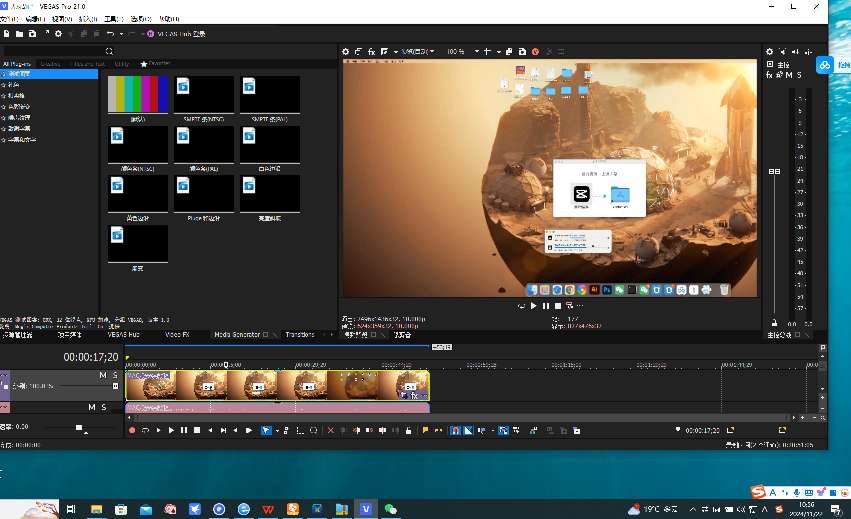Click the record button in timeline transport
This screenshot has height=519, width=851.
131,430
